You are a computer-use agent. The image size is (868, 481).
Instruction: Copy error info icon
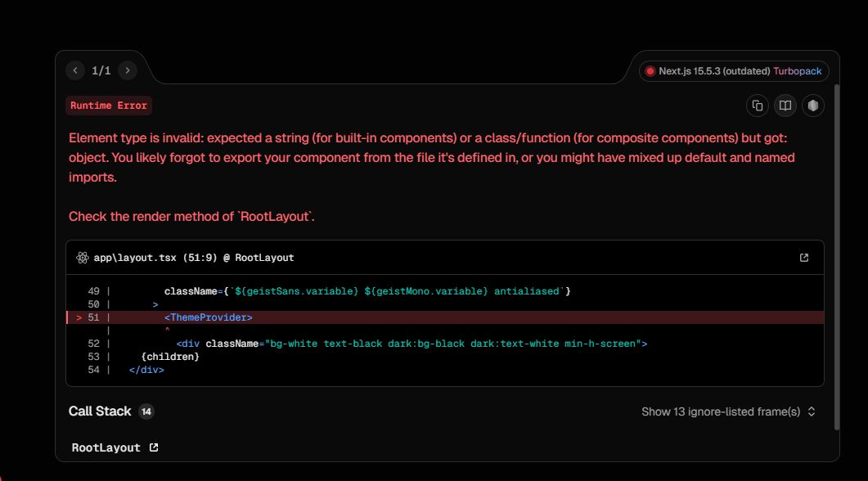758,106
